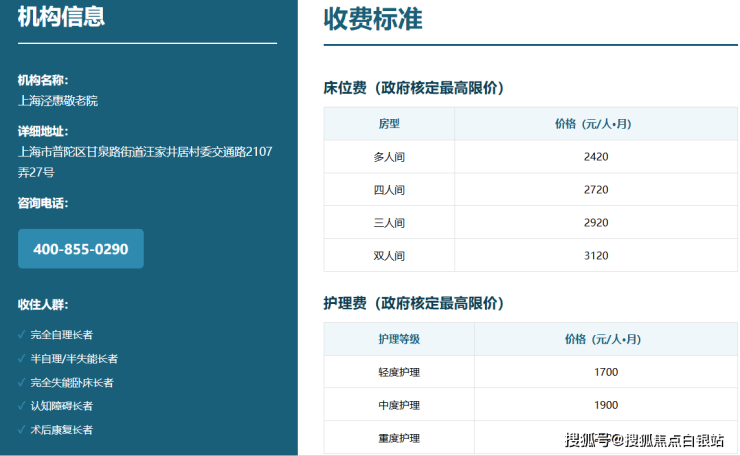This screenshot has height=456, width=740.
Task: Click the 床位费 section title
Action: point(413,88)
